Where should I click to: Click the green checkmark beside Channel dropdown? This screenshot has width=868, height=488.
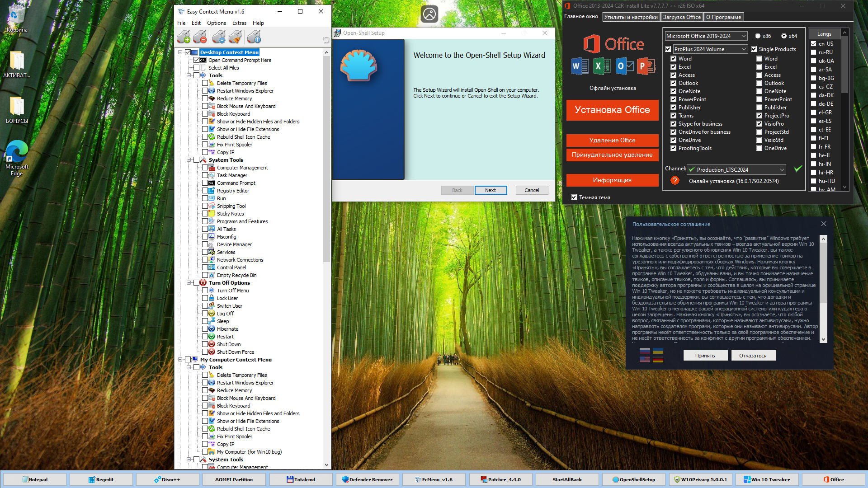click(798, 169)
